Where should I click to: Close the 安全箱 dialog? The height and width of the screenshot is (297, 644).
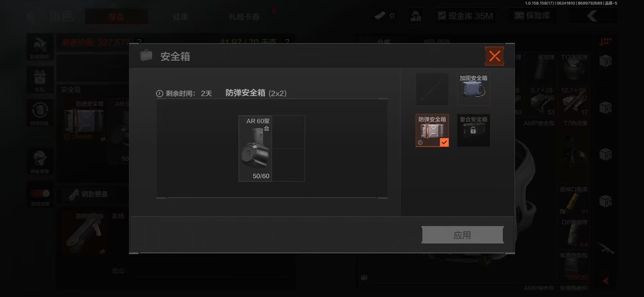pos(494,56)
